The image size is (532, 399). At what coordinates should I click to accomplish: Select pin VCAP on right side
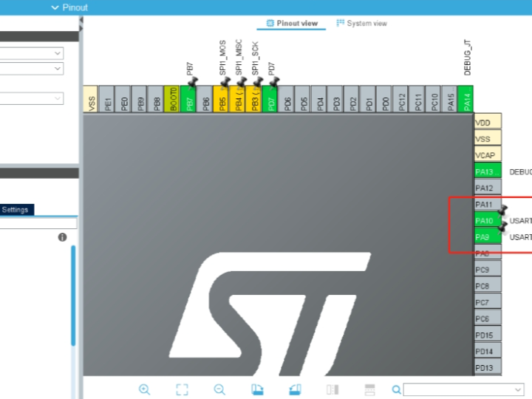(x=488, y=155)
